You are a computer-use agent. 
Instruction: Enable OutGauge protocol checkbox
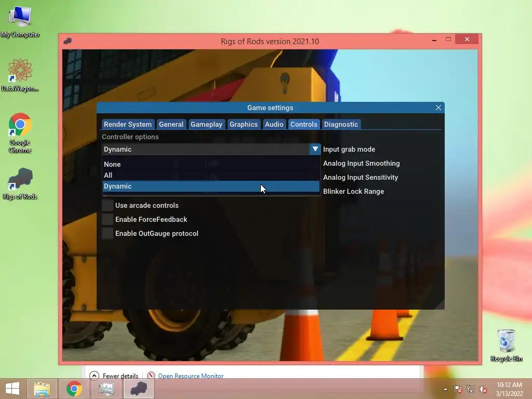108,233
